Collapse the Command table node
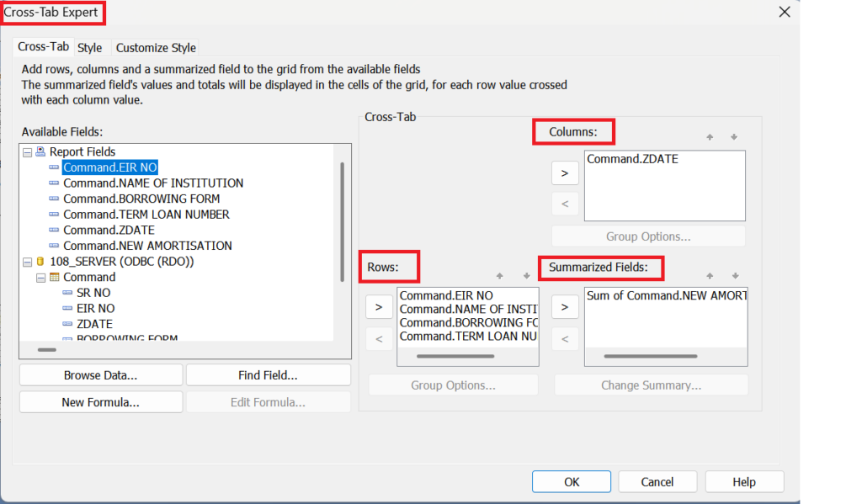 [x=40, y=278]
